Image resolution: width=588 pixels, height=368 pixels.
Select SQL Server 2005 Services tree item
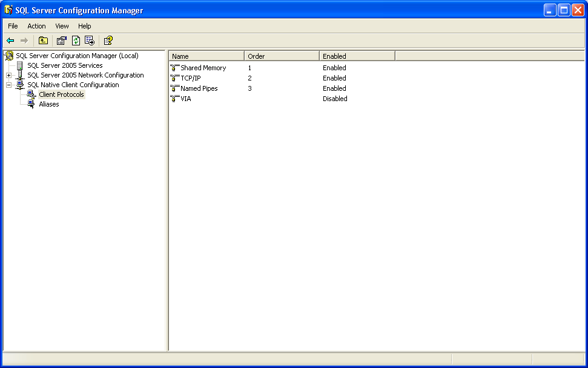tap(65, 65)
